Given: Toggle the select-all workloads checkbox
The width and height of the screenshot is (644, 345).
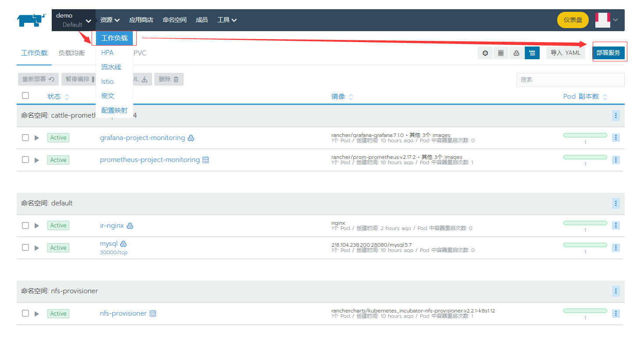Looking at the screenshot, I should (25, 96).
